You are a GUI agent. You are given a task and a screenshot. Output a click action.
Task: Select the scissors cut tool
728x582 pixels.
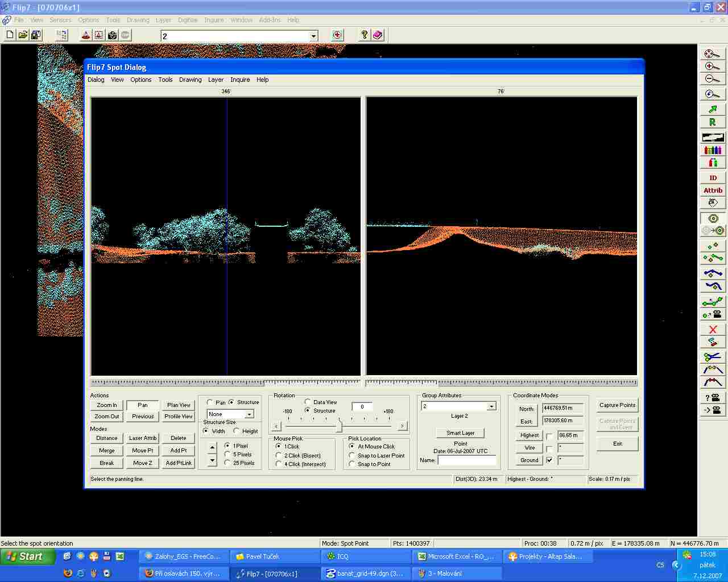click(x=713, y=357)
